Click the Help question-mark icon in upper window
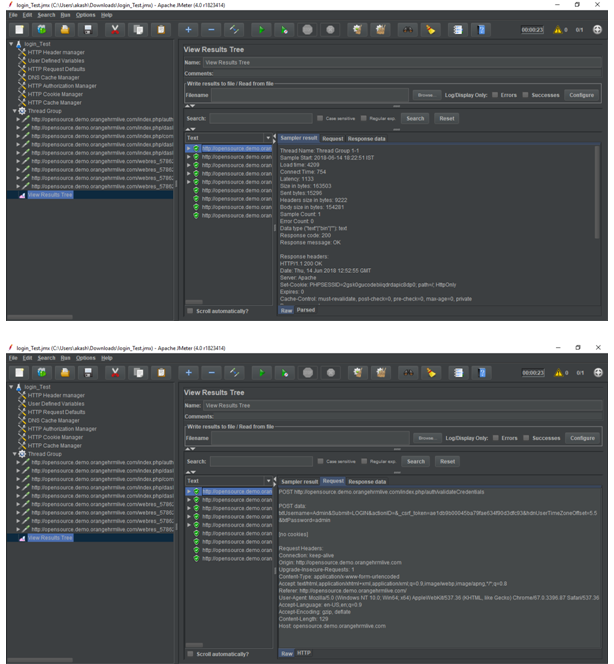Screen dimensions: 614x664 [x=481, y=30]
